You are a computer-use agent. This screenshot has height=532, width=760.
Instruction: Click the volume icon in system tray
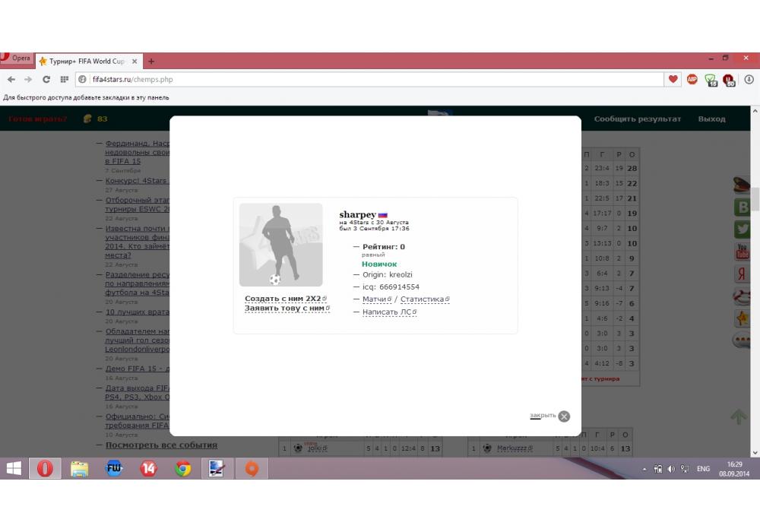tap(671, 469)
